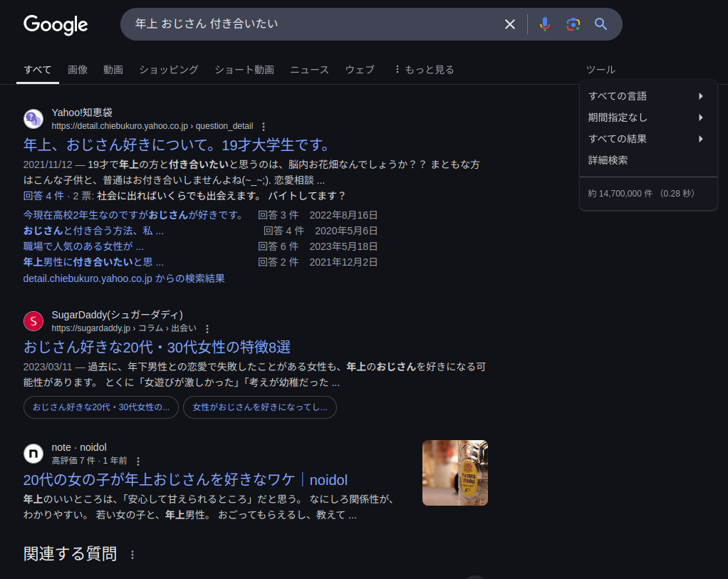The height and width of the screenshot is (579, 728).
Task: Switch to the 画像 tab
Action: pyautogui.click(x=78, y=70)
